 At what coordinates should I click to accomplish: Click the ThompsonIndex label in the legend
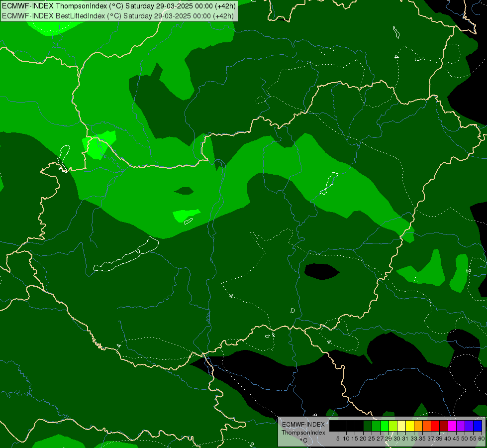[x=303, y=433]
